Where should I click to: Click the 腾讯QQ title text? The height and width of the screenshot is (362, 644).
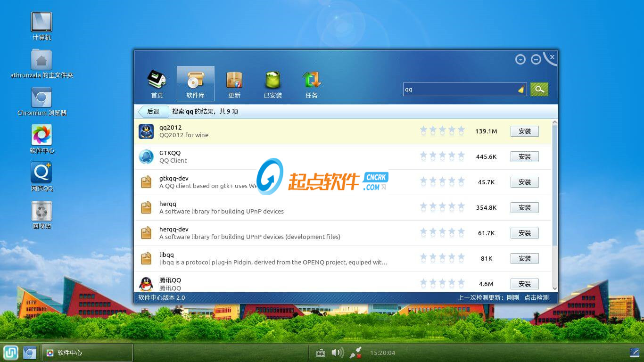(x=170, y=280)
